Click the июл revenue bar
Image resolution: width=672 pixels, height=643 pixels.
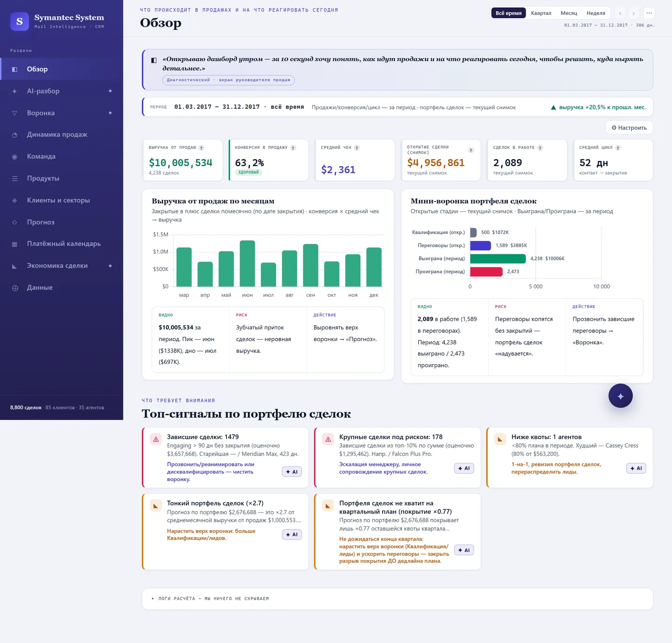pos(268,275)
